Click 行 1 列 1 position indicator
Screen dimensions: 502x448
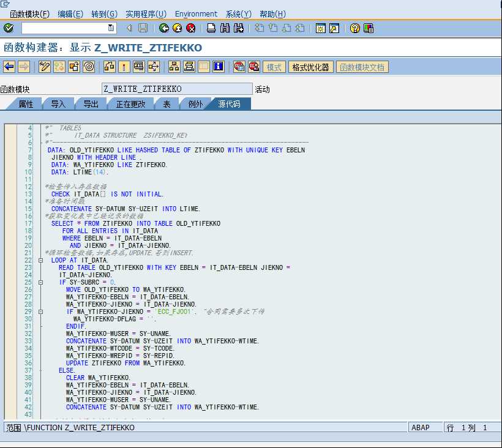[471, 428]
